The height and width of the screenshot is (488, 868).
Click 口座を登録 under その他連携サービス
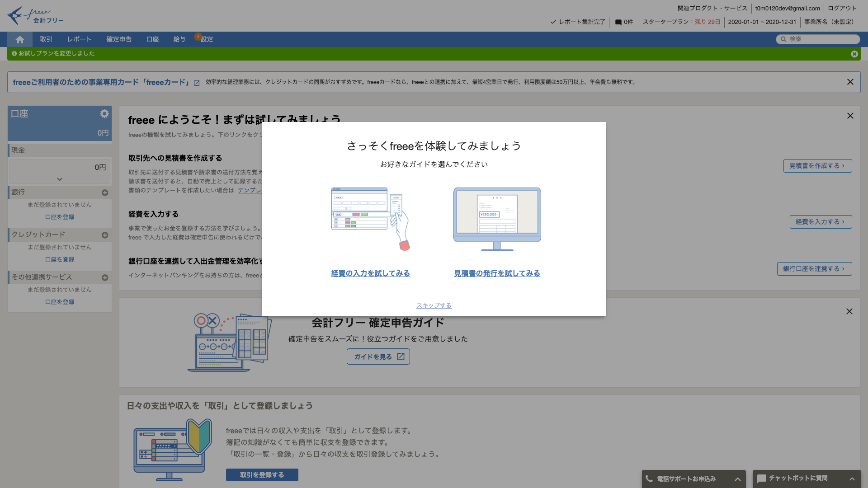pos(60,302)
